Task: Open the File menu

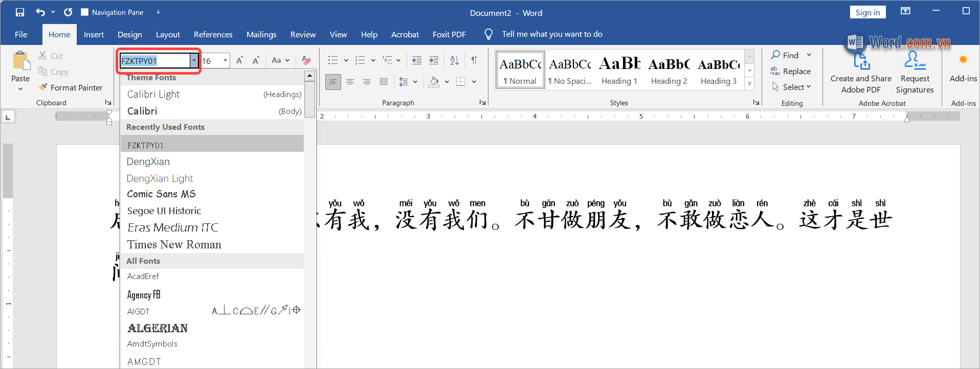Action: tap(21, 34)
